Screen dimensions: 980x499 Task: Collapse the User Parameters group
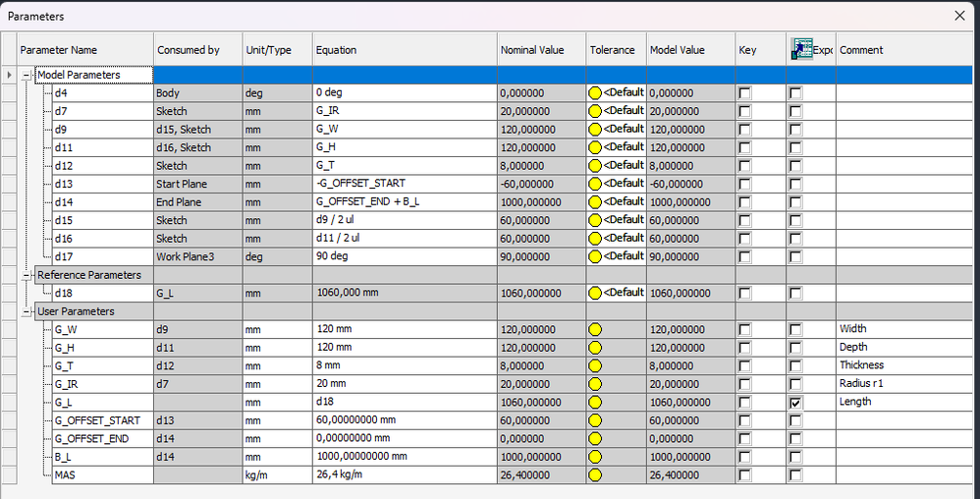pos(27,310)
